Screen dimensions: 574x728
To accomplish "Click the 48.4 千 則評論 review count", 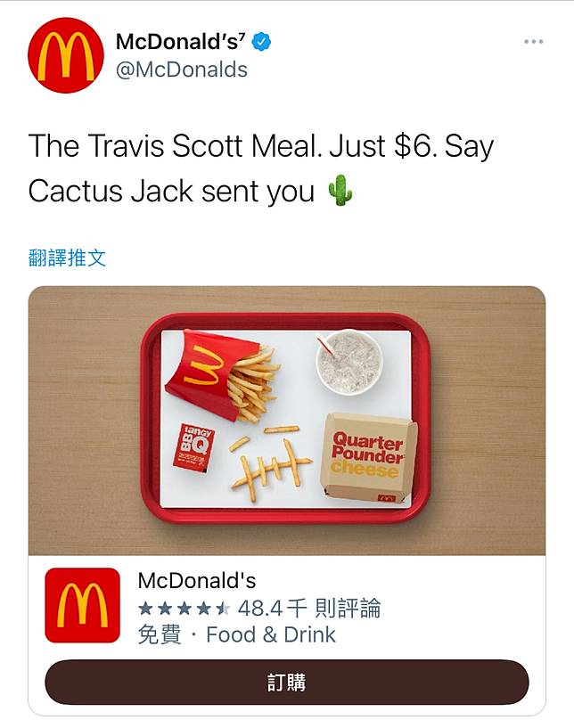I will (309, 609).
